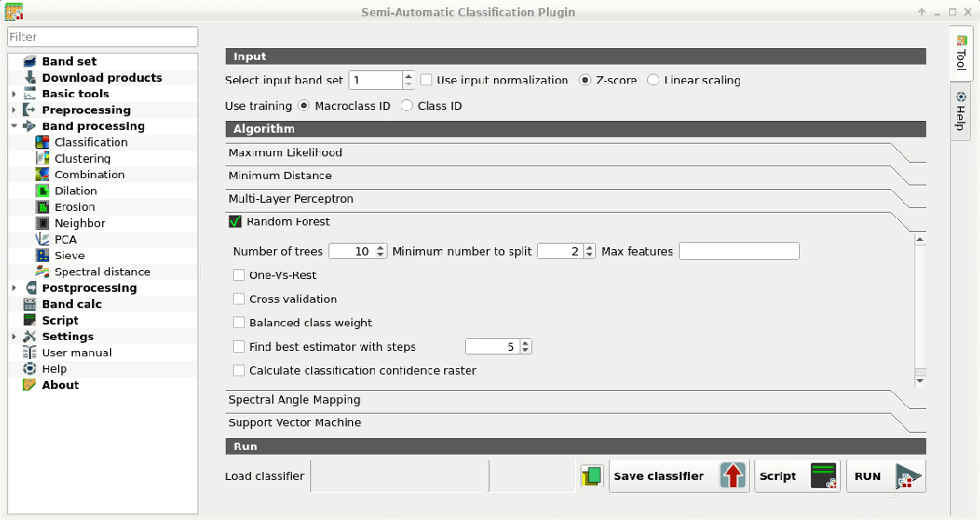Click the Postprocessing icon

tap(29, 288)
